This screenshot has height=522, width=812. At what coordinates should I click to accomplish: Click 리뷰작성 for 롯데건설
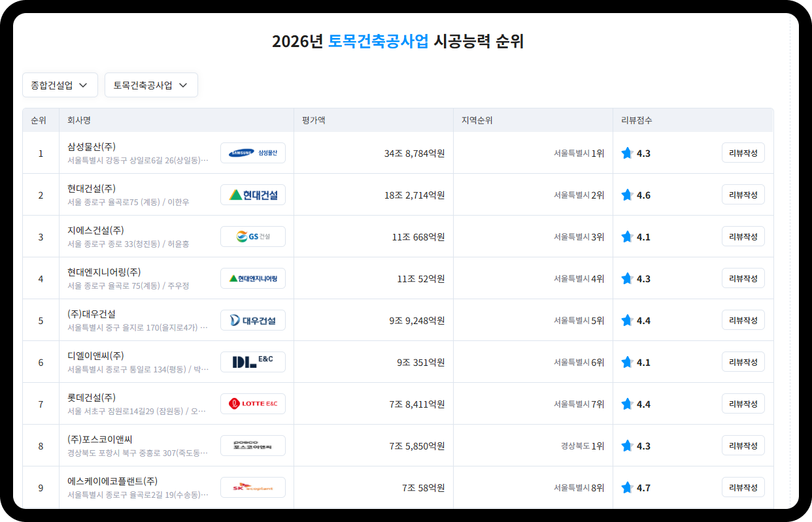[743, 404]
